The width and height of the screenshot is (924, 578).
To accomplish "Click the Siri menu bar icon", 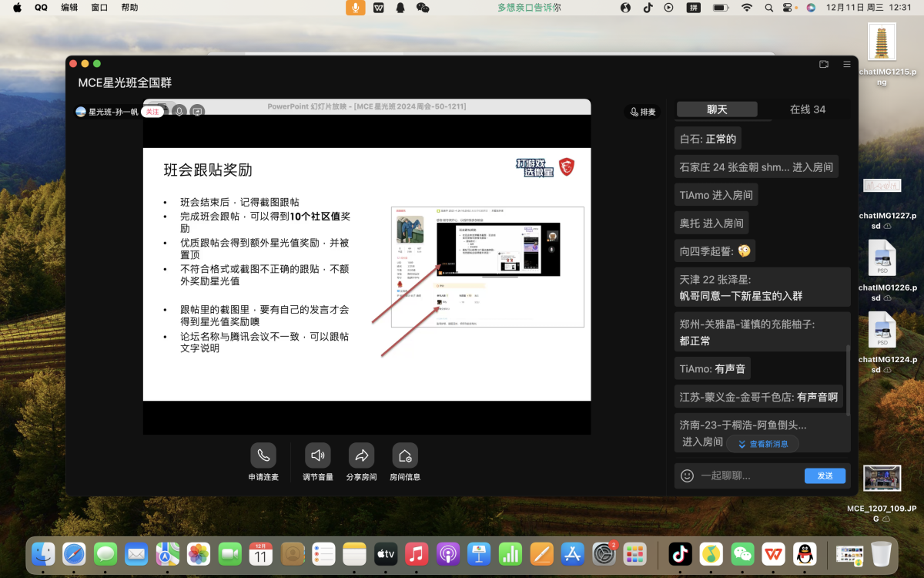I will 811,7.
